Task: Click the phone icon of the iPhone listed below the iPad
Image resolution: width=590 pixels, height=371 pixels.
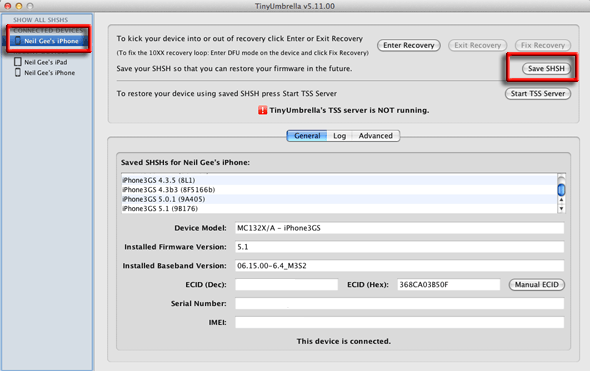Action: [18, 72]
